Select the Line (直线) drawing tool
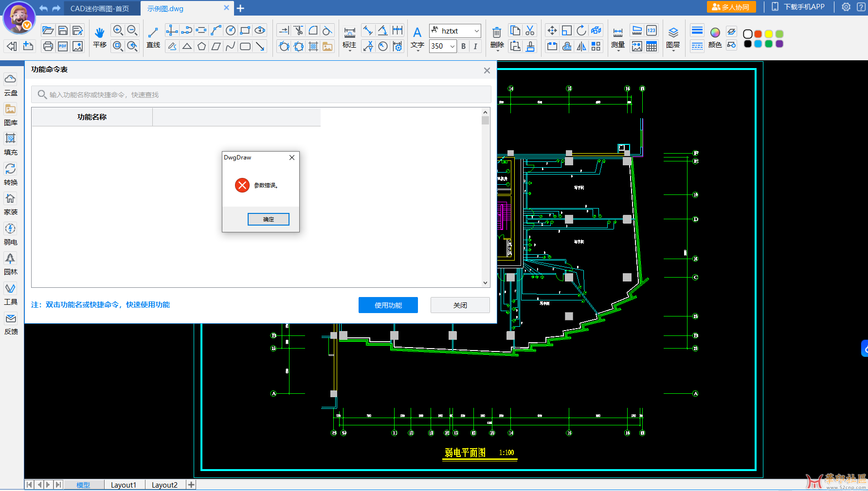Screen dimensions: 868x491 (153, 37)
